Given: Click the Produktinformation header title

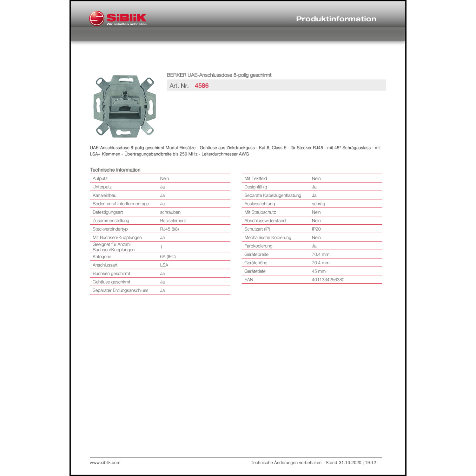Looking at the screenshot, I should pyautogui.click(x=336, y=19).
